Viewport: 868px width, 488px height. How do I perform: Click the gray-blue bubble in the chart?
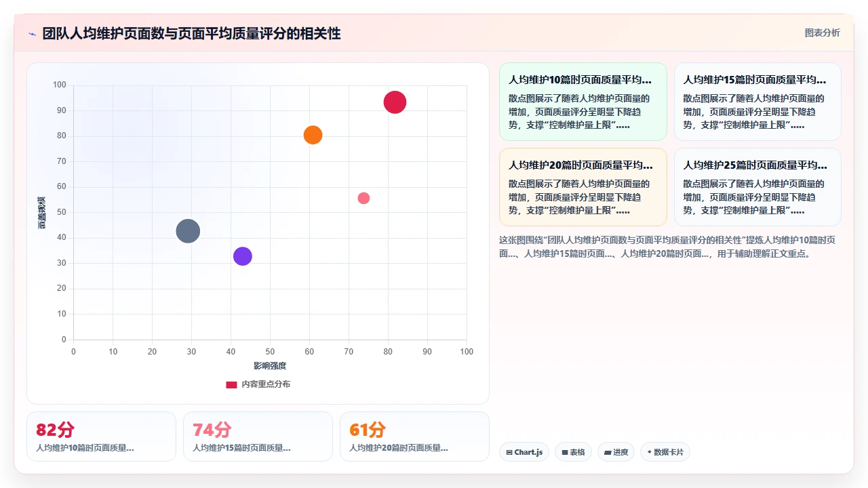(188, 231)
